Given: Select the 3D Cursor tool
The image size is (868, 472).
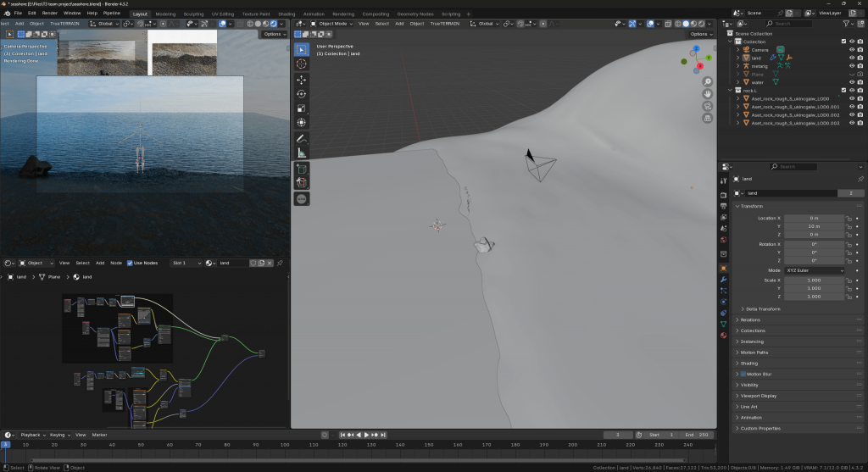Looking at the screenshot, I should (302, 64).
